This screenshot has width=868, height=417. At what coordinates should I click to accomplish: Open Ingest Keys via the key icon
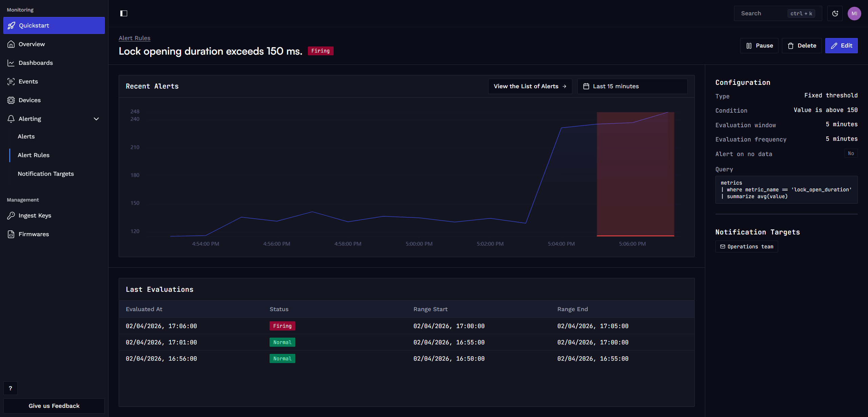pyautogui.click(x=11, y=215)
